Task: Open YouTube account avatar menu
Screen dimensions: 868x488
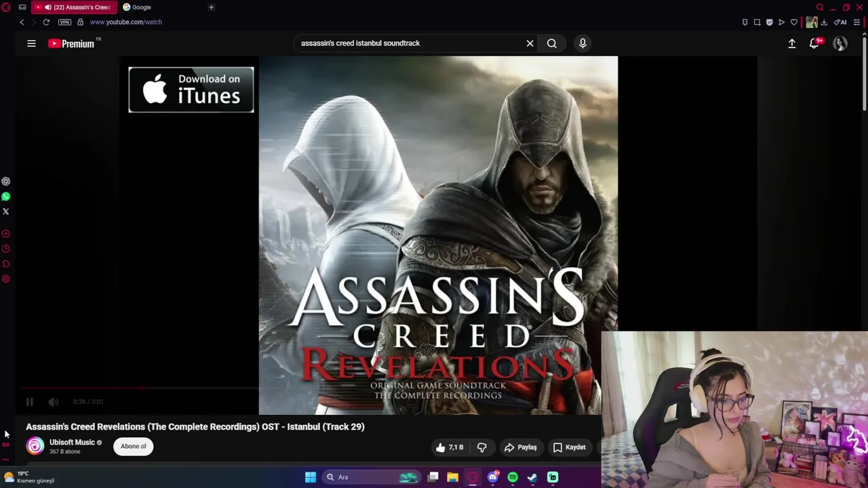Action: pos(840,43)
